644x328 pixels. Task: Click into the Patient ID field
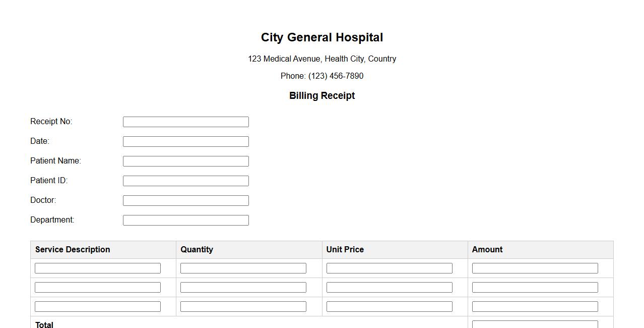point(185,181)
